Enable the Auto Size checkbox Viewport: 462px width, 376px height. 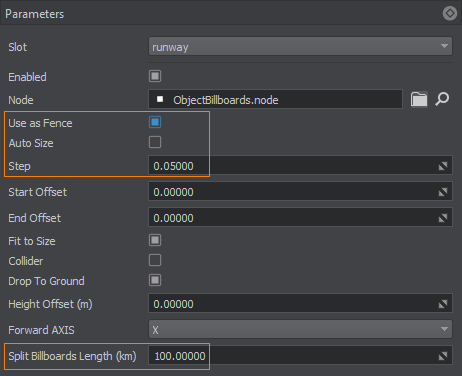tap(155, 142)
